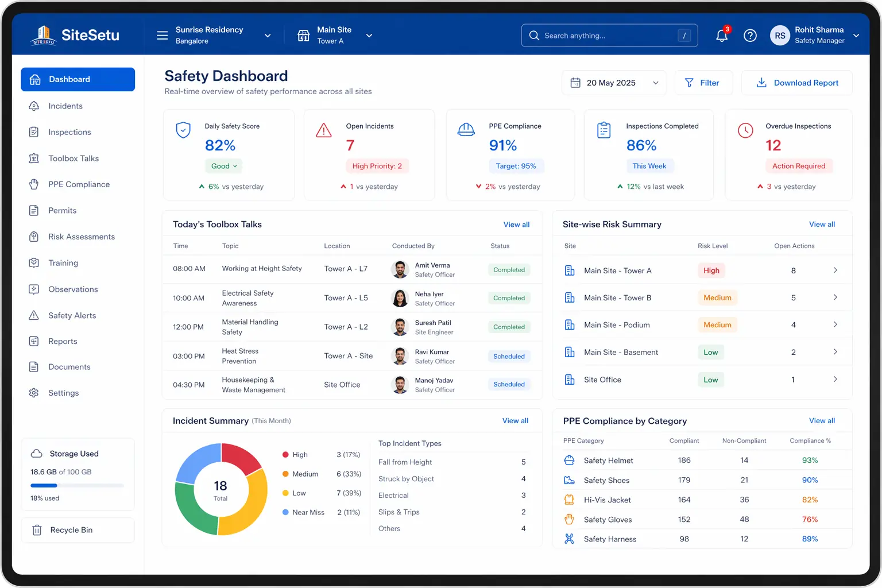This screenshot has width=882, height=588.
Task: View all in Incident Summary
Action: coord(515,421)
